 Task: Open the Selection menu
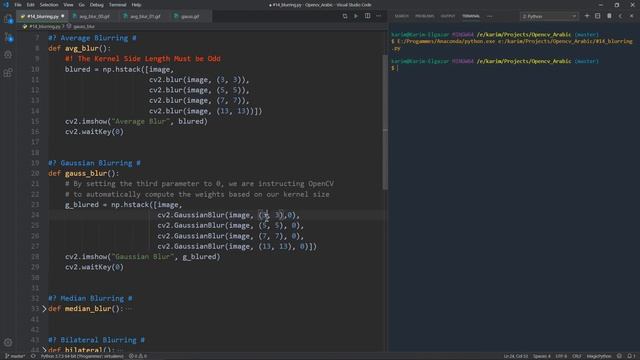[49, 5]
